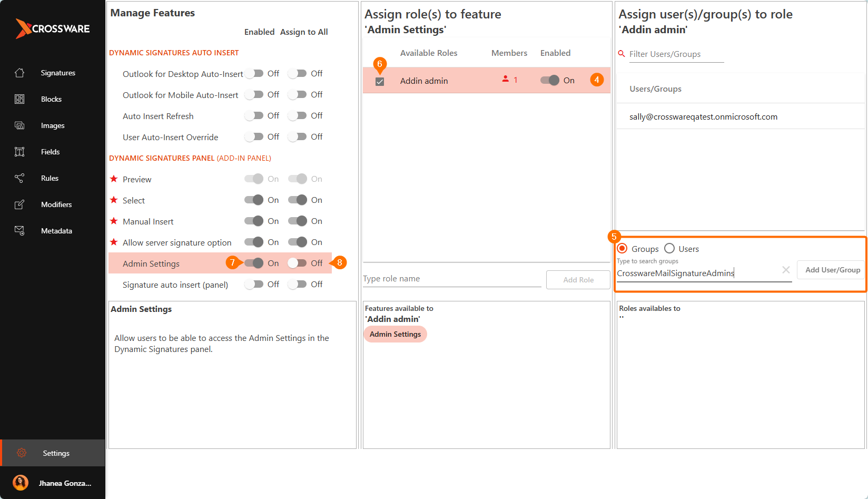Select the Users radio button
Viewport: 868px width, 499px height.
[x=669, y=248]
